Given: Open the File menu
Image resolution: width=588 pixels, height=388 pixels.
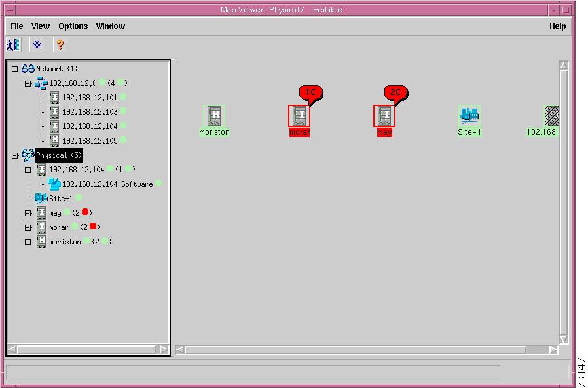Looking at the screenshot, I should click(17, 26).
